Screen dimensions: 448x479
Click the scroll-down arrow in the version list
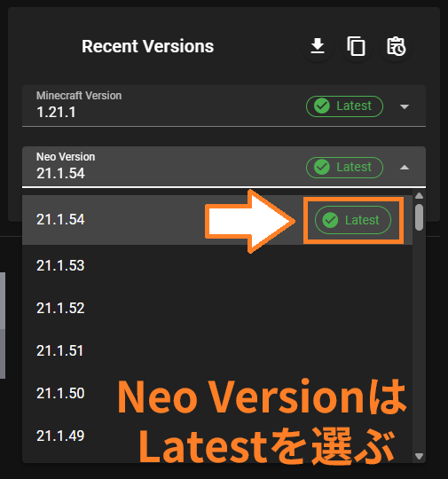(420, 457)
